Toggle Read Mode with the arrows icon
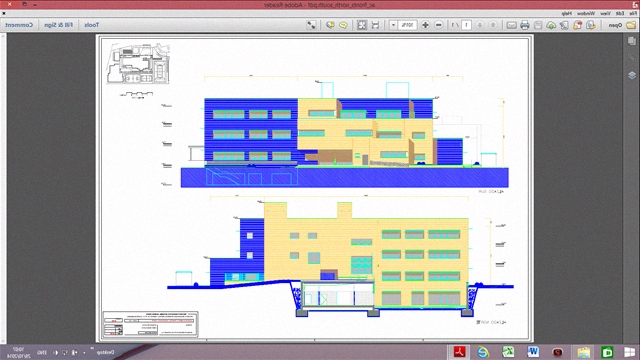 (311, 25)
